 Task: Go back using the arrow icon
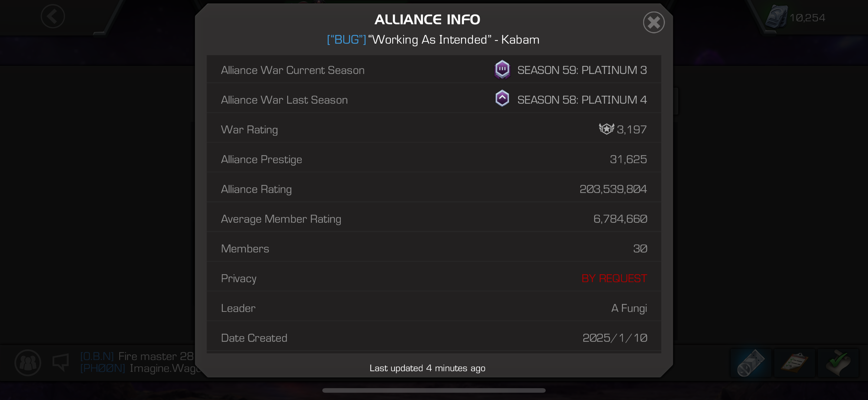(x=53, y=16)
